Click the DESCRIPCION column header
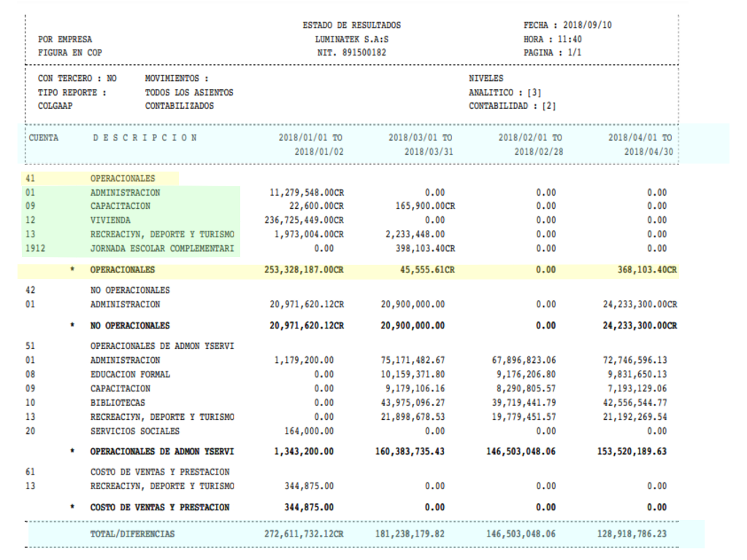Viewport: 747px width, 560px height. pyautogui.click(x=144, y=138)
